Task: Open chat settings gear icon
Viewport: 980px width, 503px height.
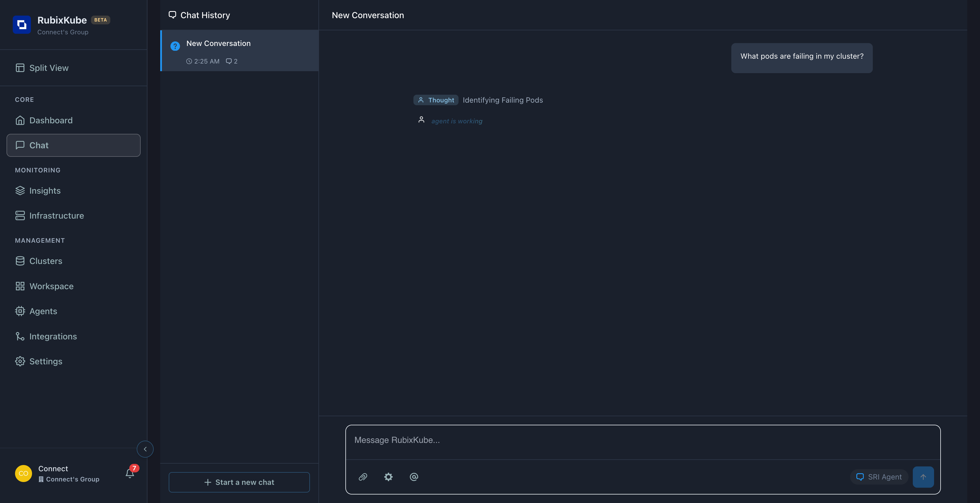Action: [x=388, y=477]
